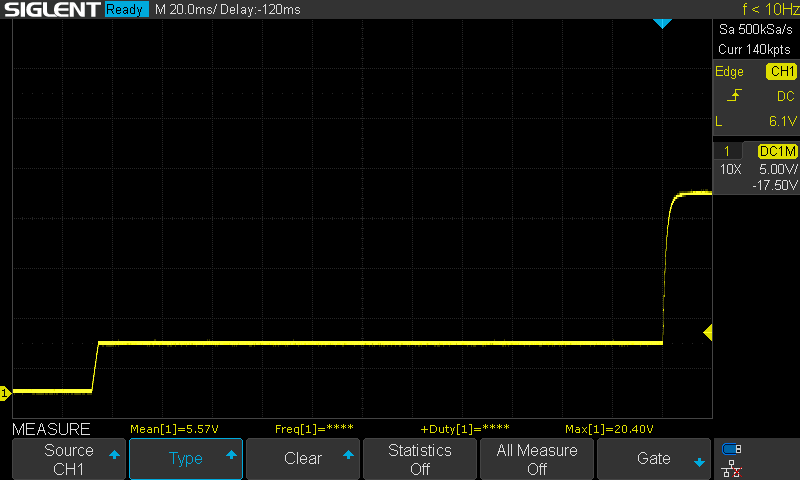Click the USB drive status icon
Screen dimensions: 800x480
pyautogui.click(x=732, y=449)
